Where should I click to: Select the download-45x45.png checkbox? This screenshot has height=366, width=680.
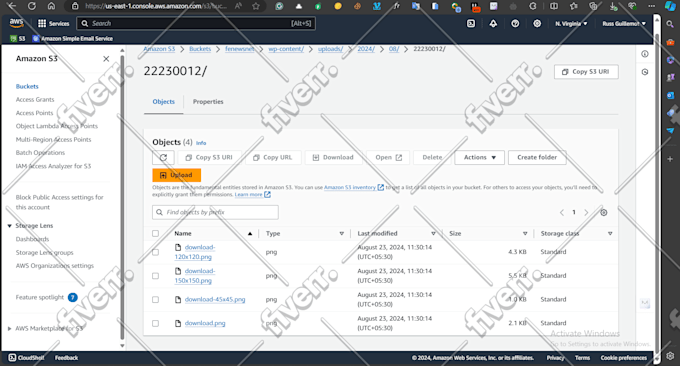coord(155,300)
